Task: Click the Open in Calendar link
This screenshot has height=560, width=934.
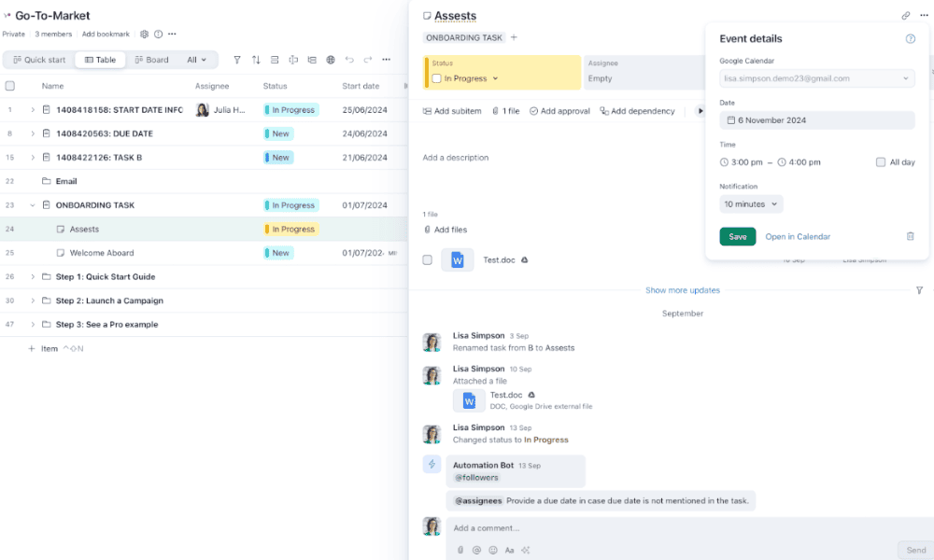Action: coord(798,237)
